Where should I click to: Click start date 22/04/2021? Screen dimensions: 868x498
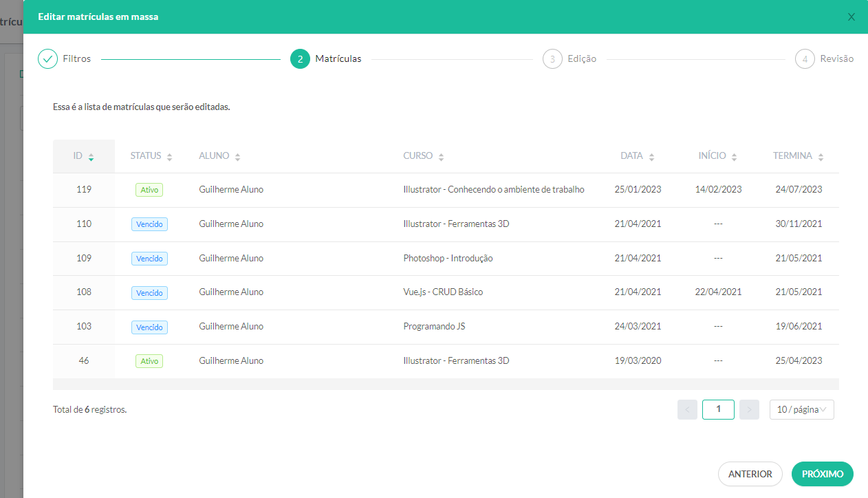[x=718, y=292]
